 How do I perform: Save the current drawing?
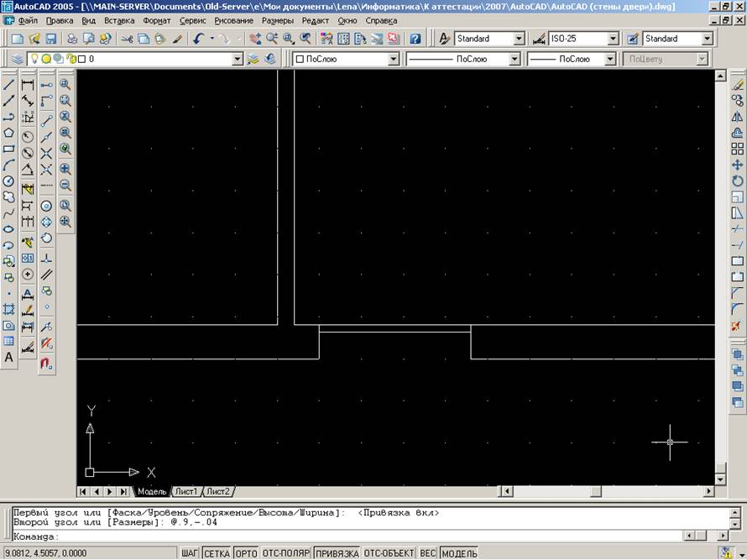(x=50, y=39)
